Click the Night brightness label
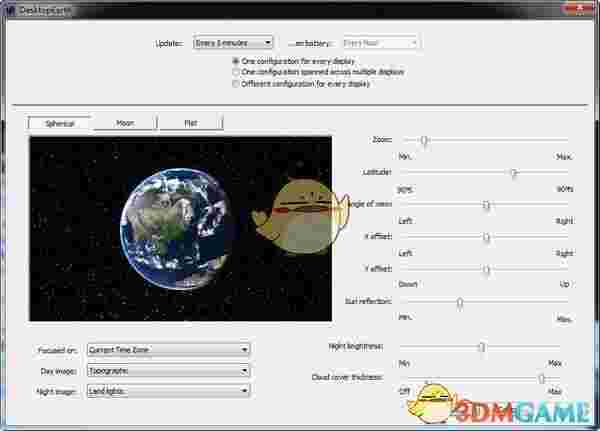This screenshot has width=600, height=431. coord(355,346)
